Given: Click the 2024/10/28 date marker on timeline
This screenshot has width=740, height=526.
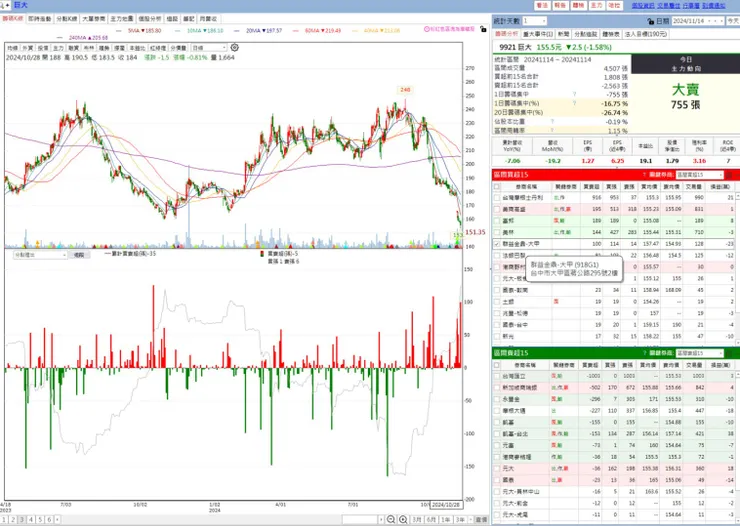Looking at the screenshot, I should coord(446,505).
